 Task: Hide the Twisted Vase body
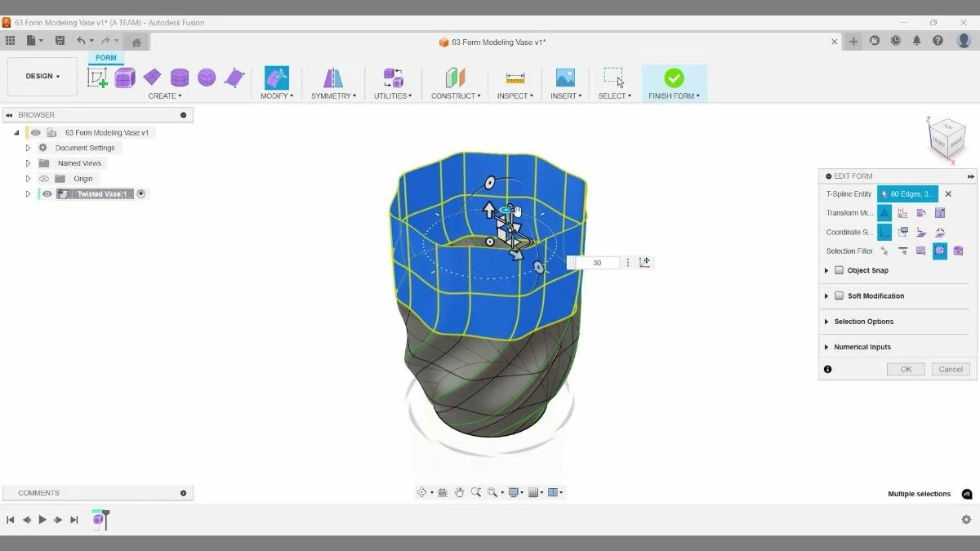coord(46,193)
